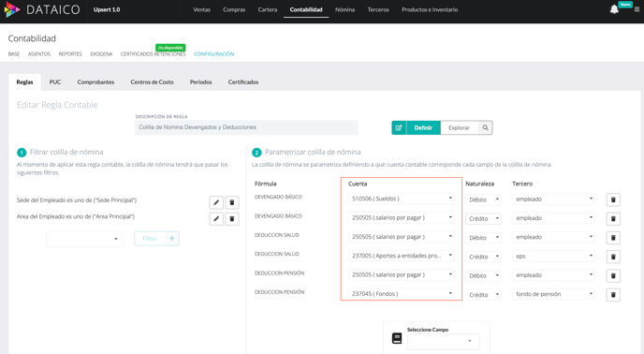Screen dimensions: 644x354
Task: Go to the REPORTES section
Action: click(70, 54)
